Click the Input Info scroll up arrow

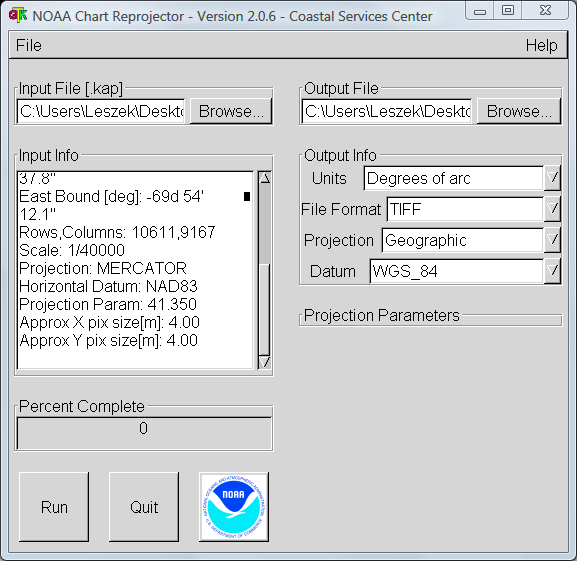click(265, 178)
